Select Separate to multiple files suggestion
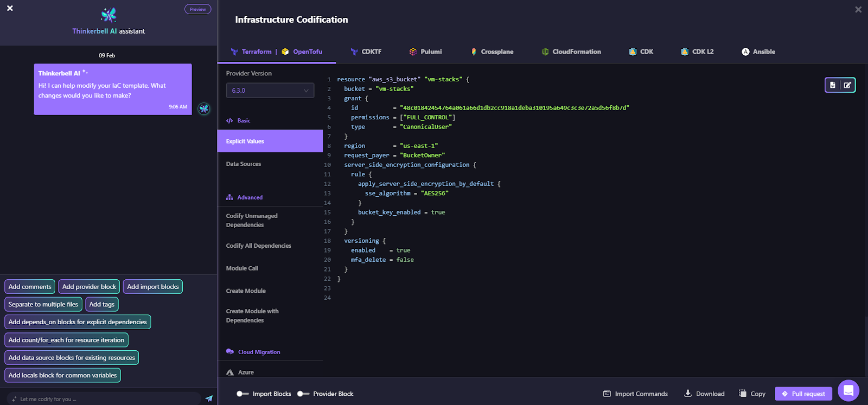 (x=43, y=304)
